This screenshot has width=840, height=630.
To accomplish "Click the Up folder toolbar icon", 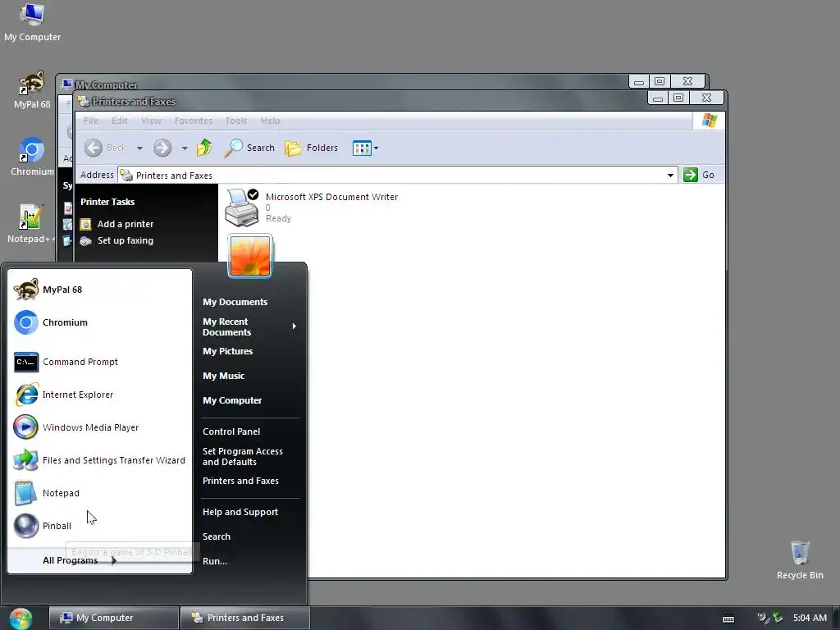I will click(204, 148).
